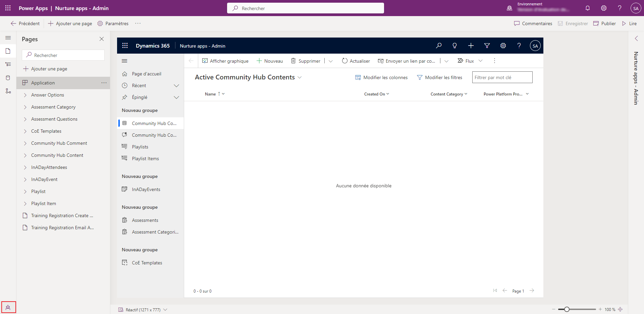644x314 pixels.
Task: Toggle the left rail hamburger menu
Action: point(8,38)
